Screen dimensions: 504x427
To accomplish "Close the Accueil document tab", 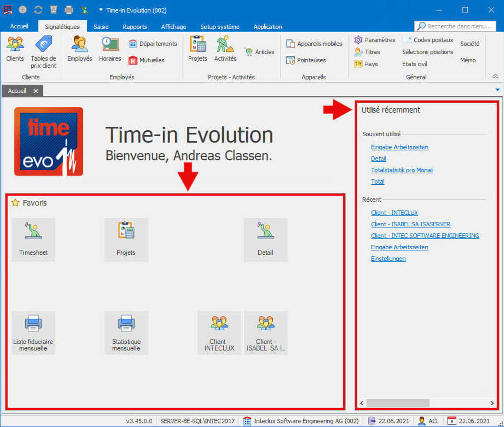I will (36, 91).
